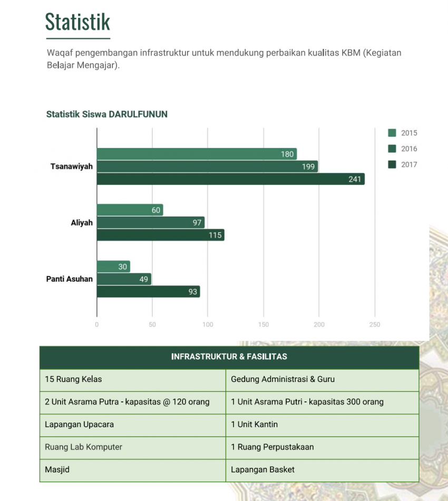448x501 pixels.
Task: Click the axis tick value 200
Action: pos(319,325)
